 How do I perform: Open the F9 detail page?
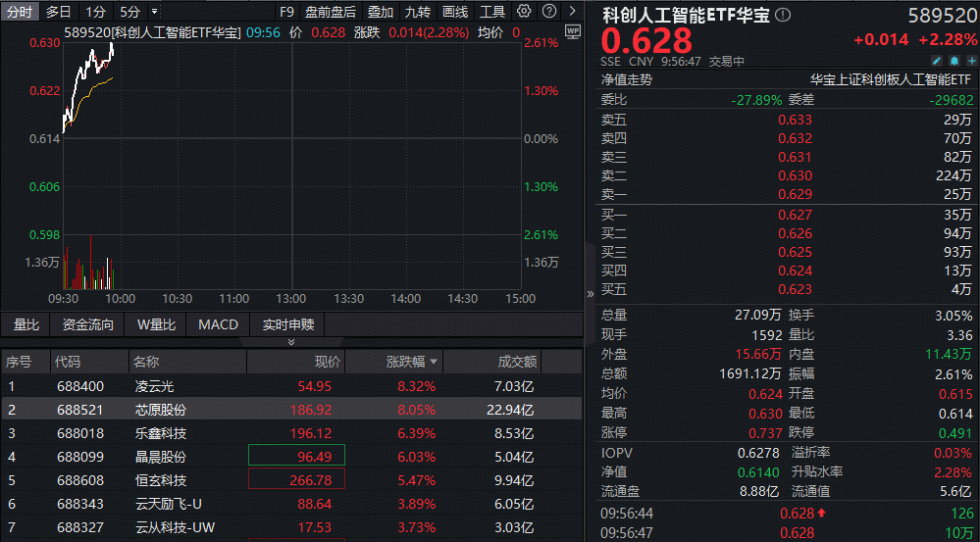click(286, 11)
